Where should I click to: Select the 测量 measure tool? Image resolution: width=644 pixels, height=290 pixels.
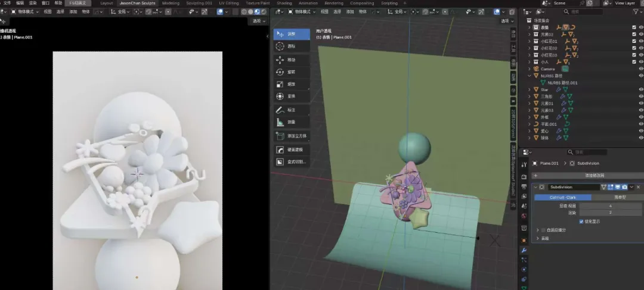pyautogui.click(x=292, y=122)
